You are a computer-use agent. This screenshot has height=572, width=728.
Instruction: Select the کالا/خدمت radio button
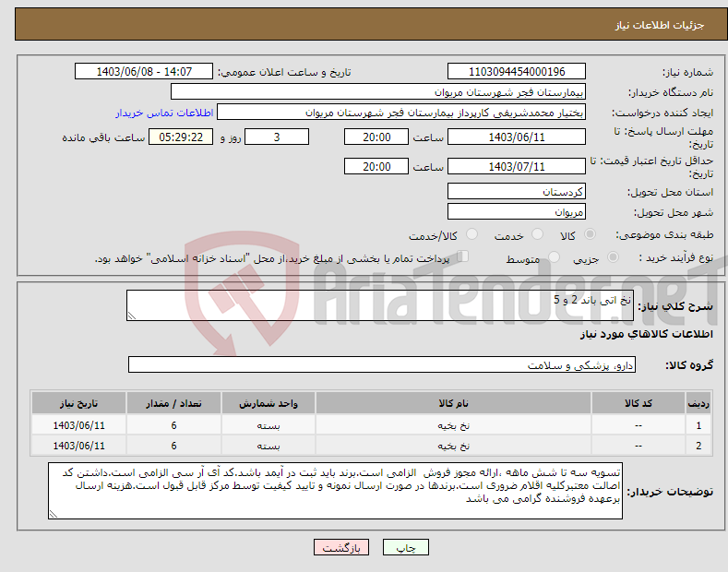tap(471, 234)
